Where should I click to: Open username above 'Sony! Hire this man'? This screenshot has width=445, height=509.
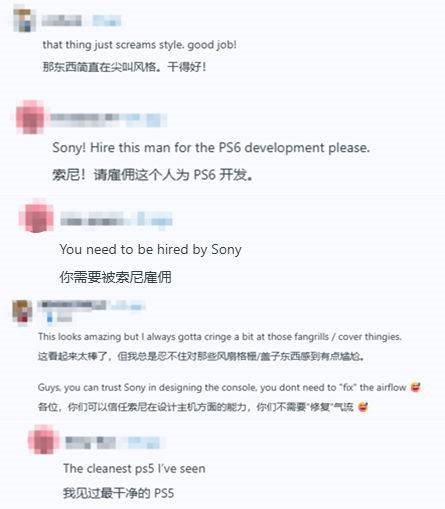tap(84, 120)
